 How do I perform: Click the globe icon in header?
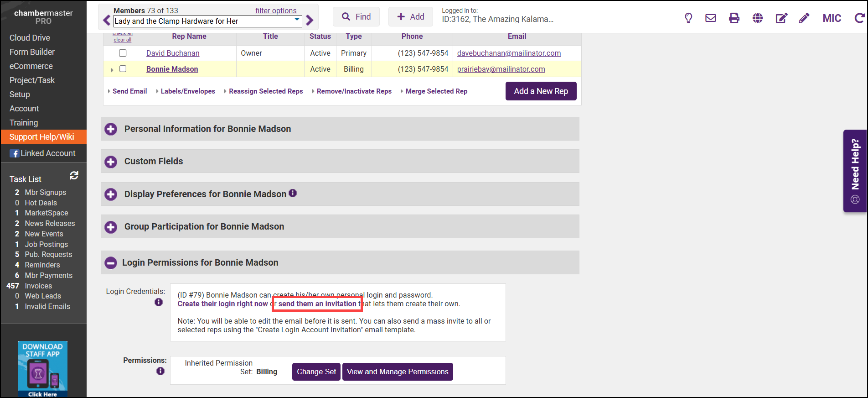pyautogui.click(x=758, y=18)
